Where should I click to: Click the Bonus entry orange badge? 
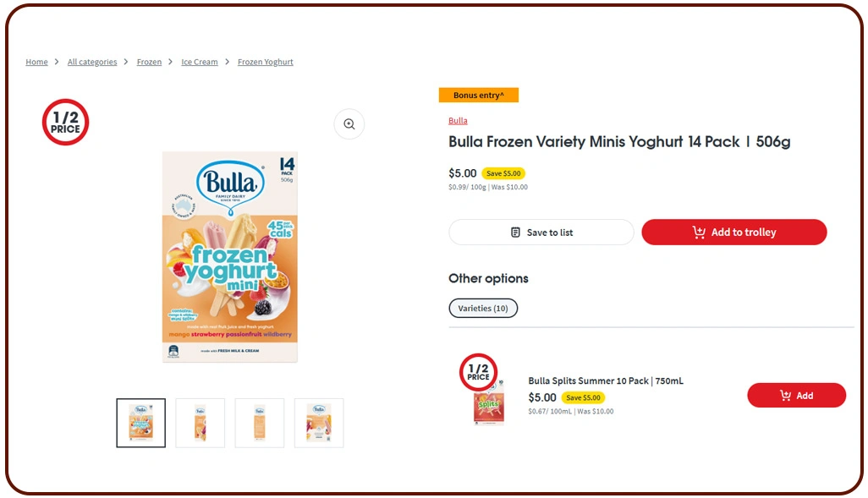click(478, 96)
